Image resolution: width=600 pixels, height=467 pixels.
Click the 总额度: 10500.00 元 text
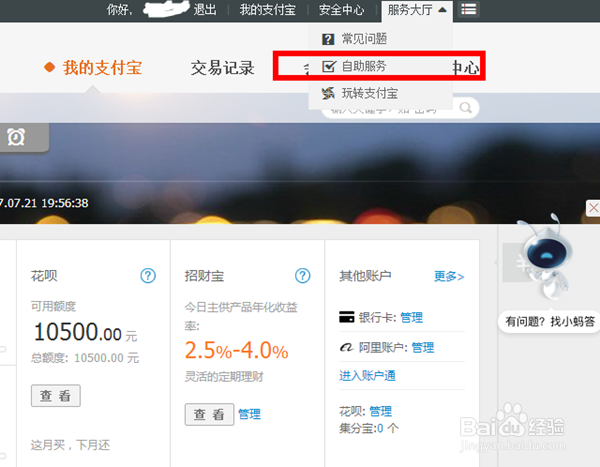[x=85, y=358]
